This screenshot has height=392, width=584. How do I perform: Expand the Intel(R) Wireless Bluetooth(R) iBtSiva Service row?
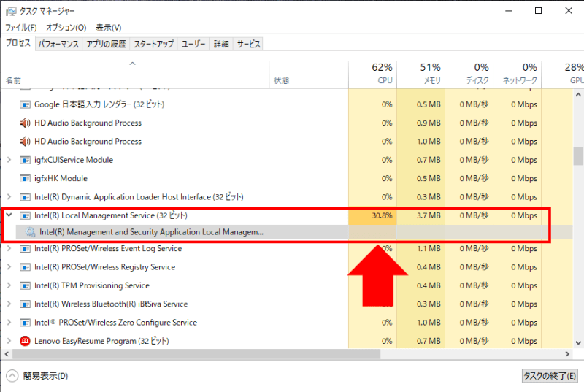tap(9, 304)
